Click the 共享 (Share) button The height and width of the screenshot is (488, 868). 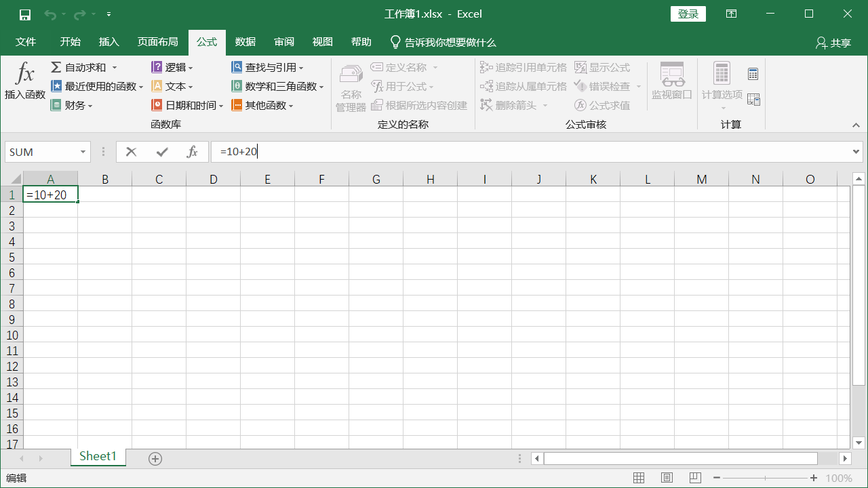click(833, 43)
